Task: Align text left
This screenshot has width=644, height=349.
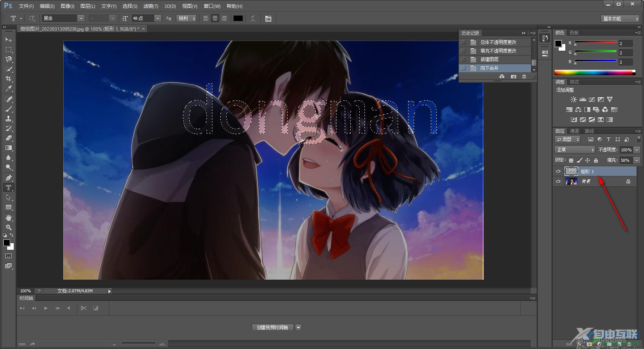Action: (206, 18)
